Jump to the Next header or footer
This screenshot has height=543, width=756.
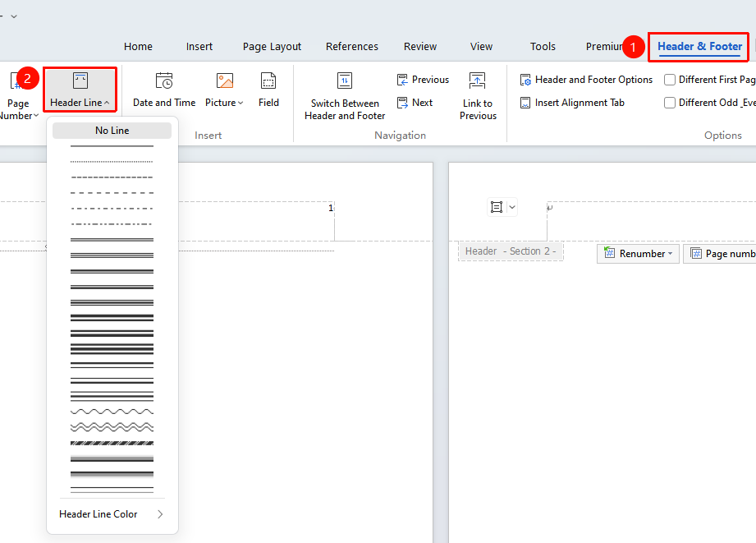tap(415, 103)
